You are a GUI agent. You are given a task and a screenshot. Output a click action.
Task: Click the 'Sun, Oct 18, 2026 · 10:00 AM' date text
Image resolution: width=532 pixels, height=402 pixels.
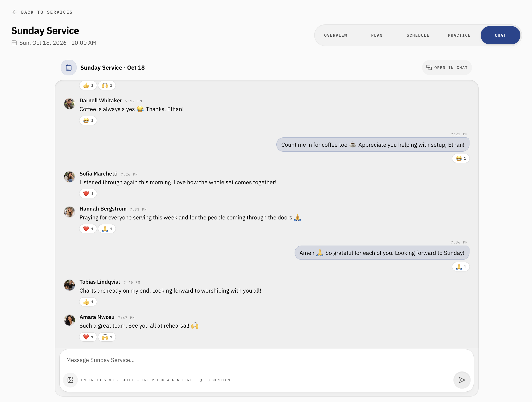click(58, 43)
